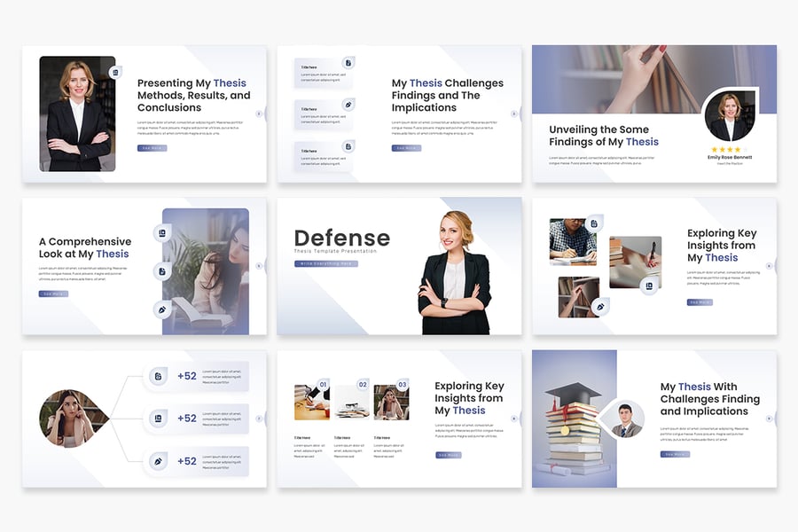798x532 pixels.
Task: Click the pen icon in the bottom +52 row
Action: [x=158, y=461]
